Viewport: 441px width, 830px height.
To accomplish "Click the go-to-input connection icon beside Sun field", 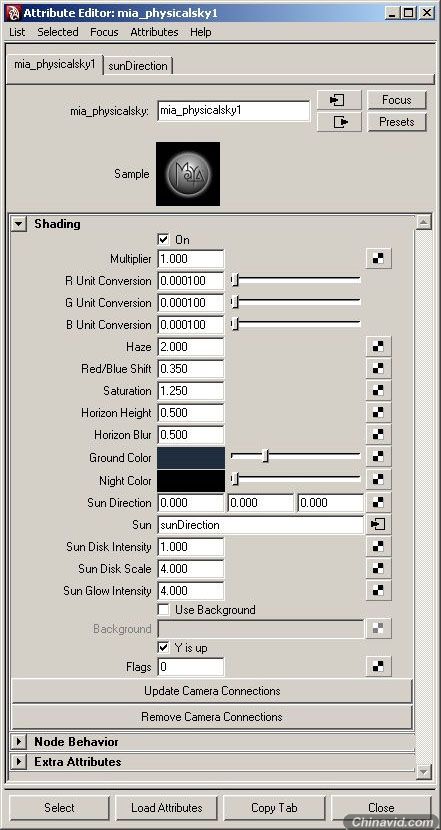I will point(378,525).
